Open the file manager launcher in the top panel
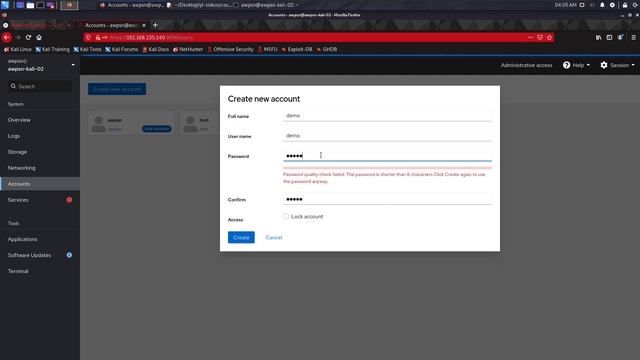 30,5
